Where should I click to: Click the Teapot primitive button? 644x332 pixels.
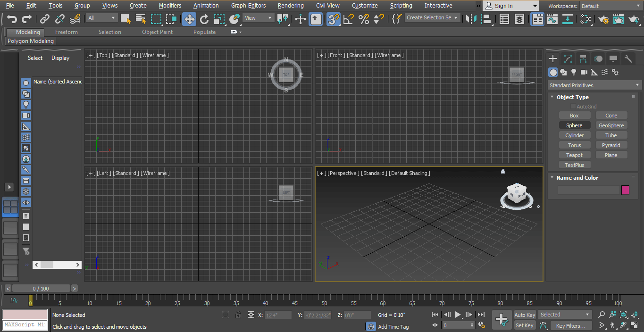click(575, 155)
